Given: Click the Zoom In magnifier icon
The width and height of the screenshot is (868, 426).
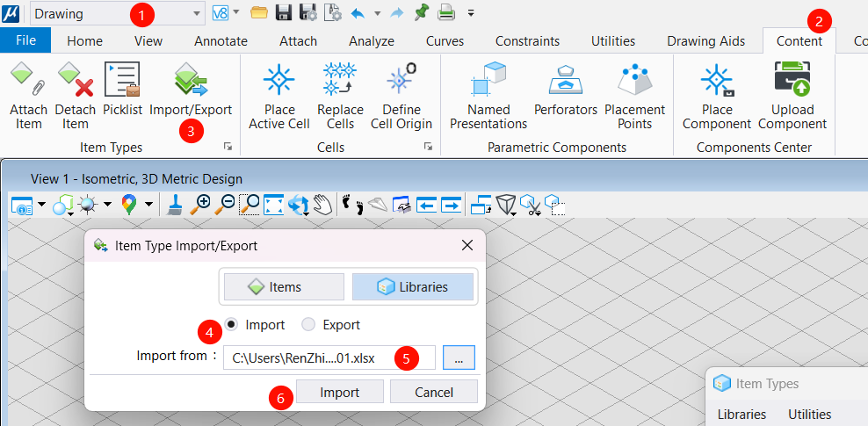Looking at the screenshot, I should (201, 205).
